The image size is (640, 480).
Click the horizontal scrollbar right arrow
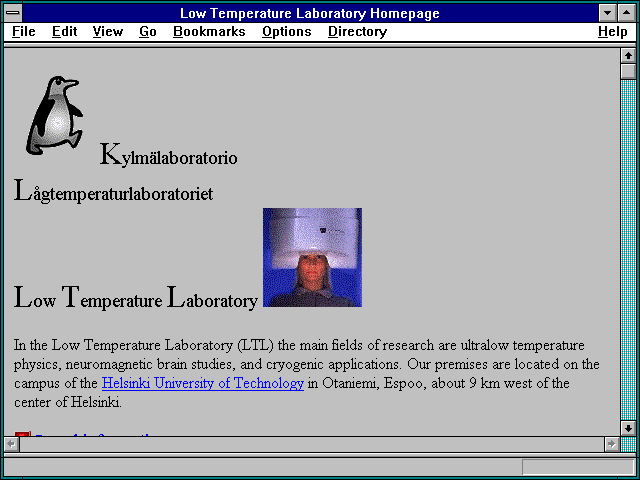[611, 444]
